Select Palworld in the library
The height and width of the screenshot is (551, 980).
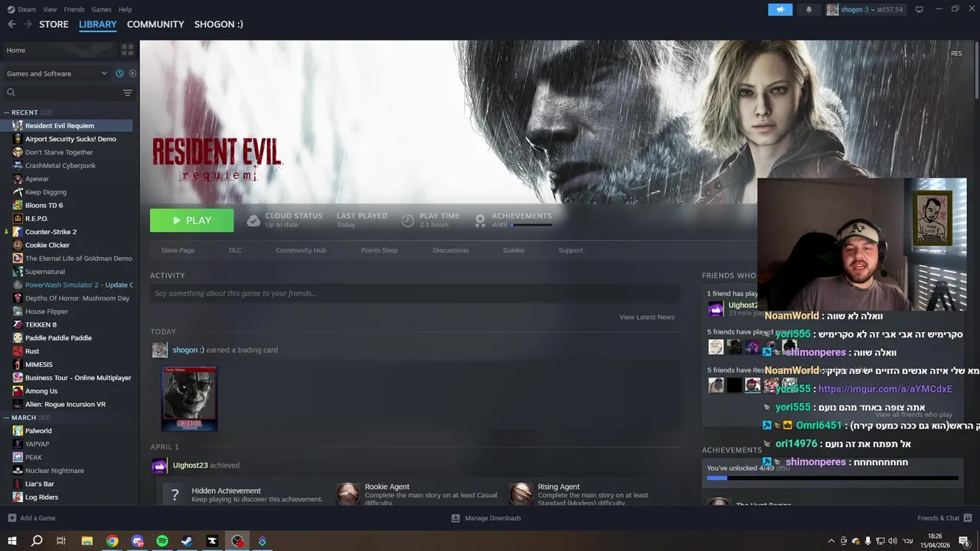click(38, 431)
